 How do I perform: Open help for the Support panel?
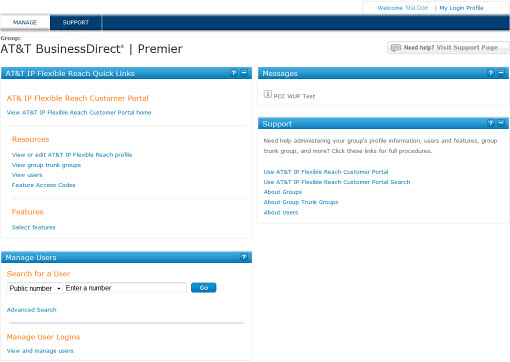(491, 123)
